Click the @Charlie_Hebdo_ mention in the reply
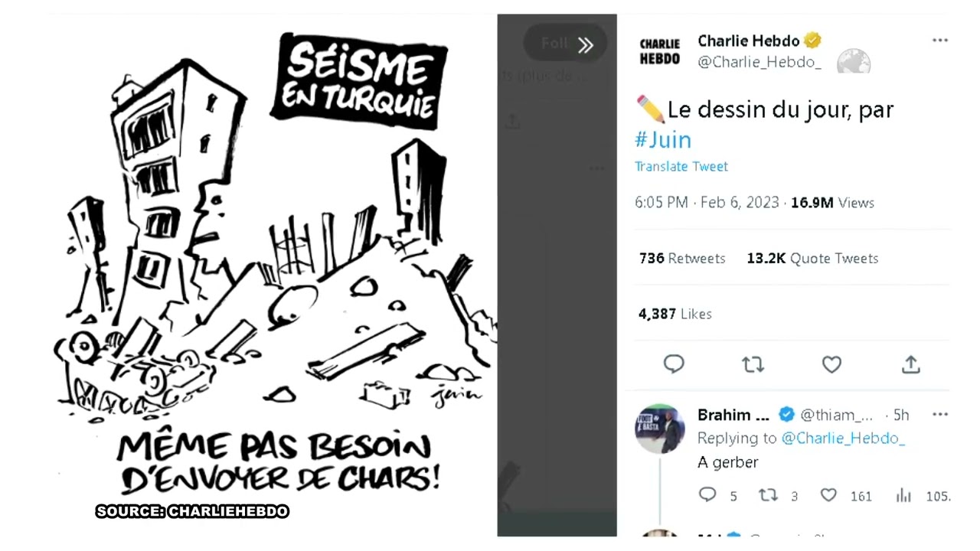The width and height of the screenshot is (980, 551). click(843, 439)
